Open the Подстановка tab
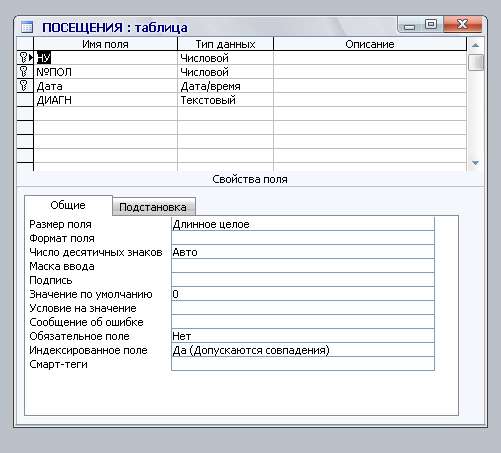This screenshot has width=501, height=453. point(153,207)
